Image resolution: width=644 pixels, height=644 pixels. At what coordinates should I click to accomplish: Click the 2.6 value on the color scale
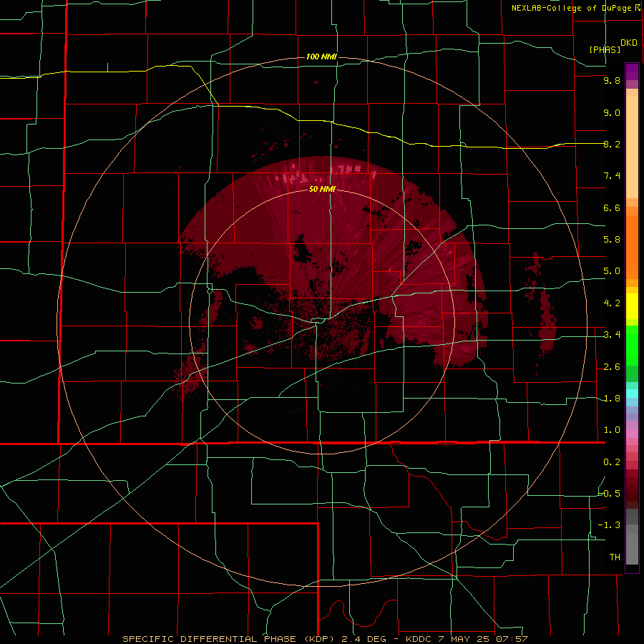[x=612, y=367]
